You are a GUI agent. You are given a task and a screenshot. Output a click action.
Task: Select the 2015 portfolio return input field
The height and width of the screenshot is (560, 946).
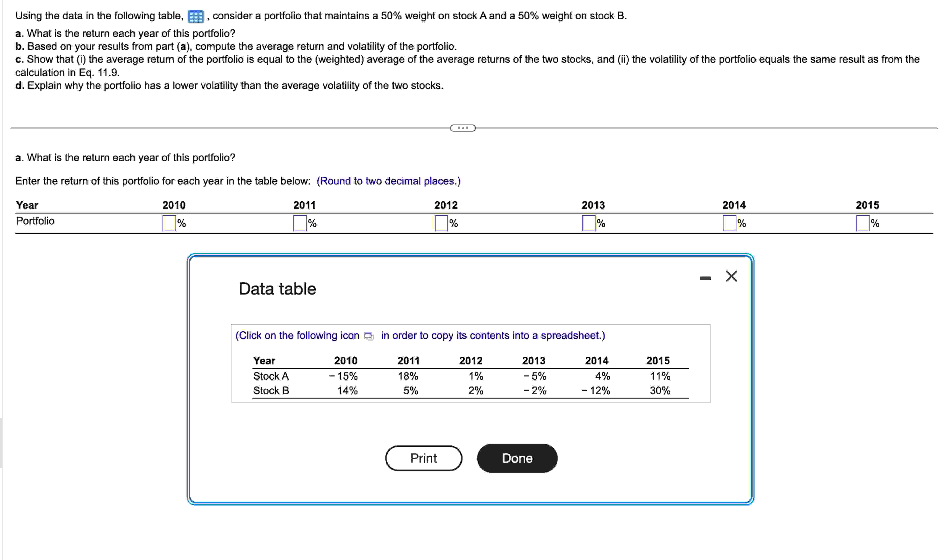click(x=862, y=223)
